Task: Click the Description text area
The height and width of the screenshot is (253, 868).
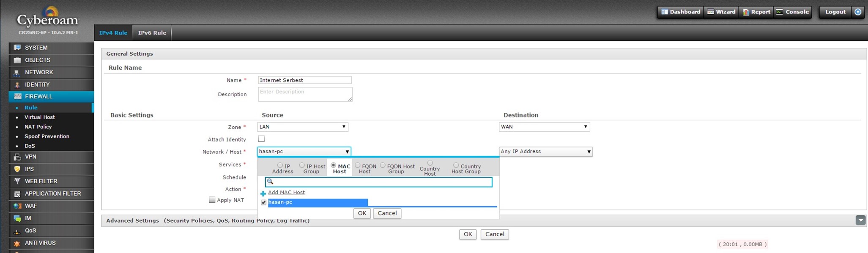Action: click(x=305, y=94)
